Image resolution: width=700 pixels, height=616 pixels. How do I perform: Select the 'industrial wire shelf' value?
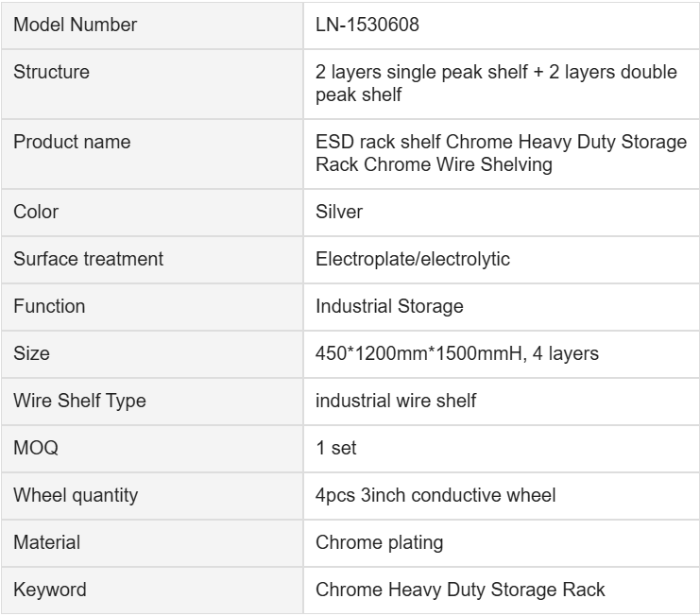(x=395, y=402)
